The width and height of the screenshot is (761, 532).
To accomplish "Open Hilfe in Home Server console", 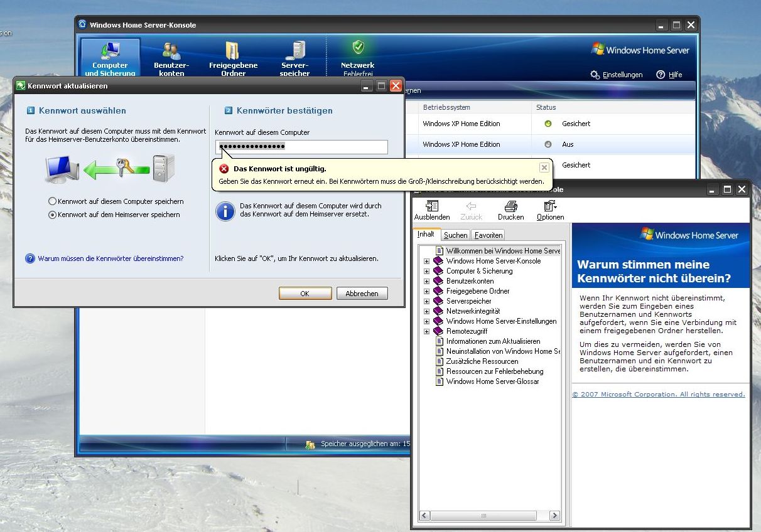I will click(669, 75).
